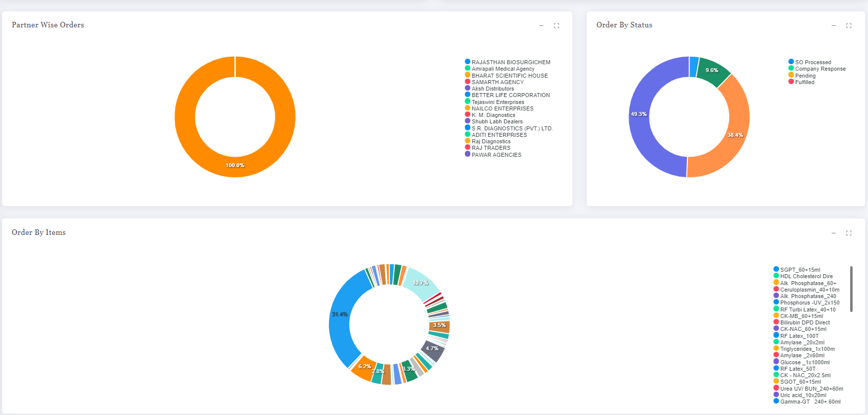Expand Order By Status panel to fullscreen
This screenshot has width=868, height=415.
(849, 25)
